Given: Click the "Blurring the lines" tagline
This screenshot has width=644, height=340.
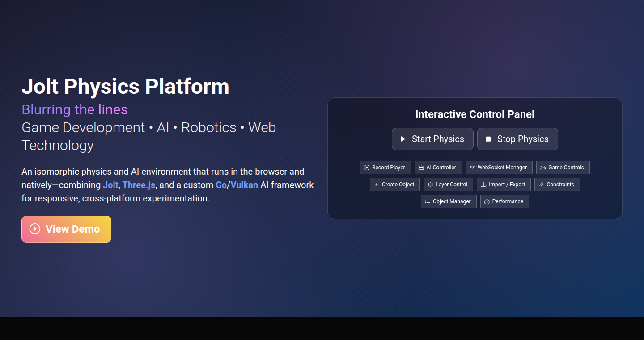Looking at the screenshot, I should point(75,109).
